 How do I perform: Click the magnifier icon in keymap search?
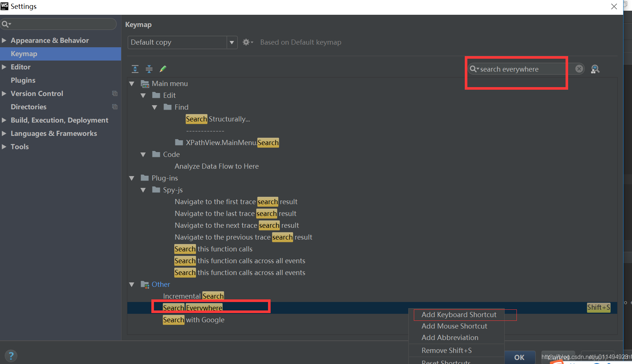coord(474,69)
